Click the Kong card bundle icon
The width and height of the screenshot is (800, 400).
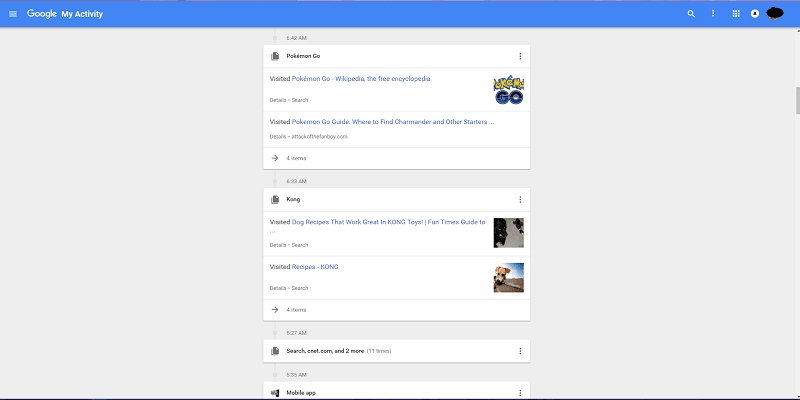pyautogui.click(x=275, y=199)
